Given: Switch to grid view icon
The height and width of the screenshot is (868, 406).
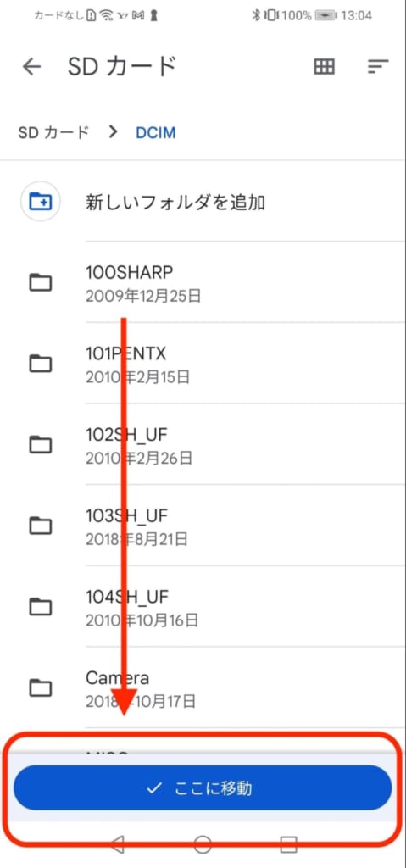Looking at the screenshot, I should tap(325, 67).
